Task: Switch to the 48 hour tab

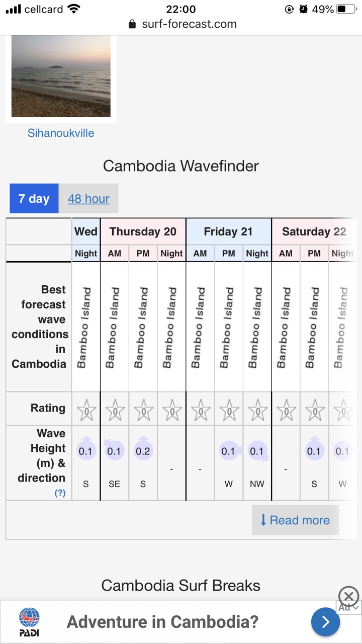Action: [88, 198]
